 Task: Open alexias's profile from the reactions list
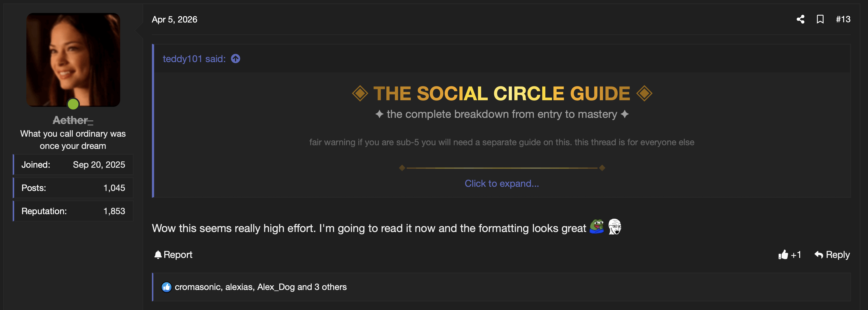(x=239, y=287)
